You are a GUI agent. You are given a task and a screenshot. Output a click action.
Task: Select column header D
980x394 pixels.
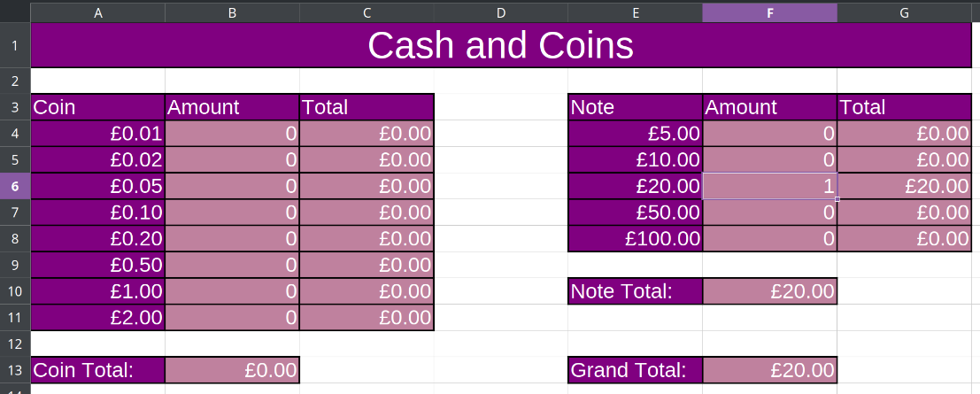[x=500, y=12]
